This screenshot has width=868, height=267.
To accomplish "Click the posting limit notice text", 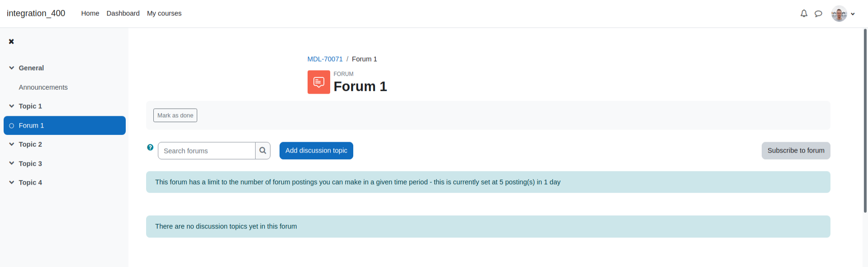I will pyautogui.click(x=358, y=182).
